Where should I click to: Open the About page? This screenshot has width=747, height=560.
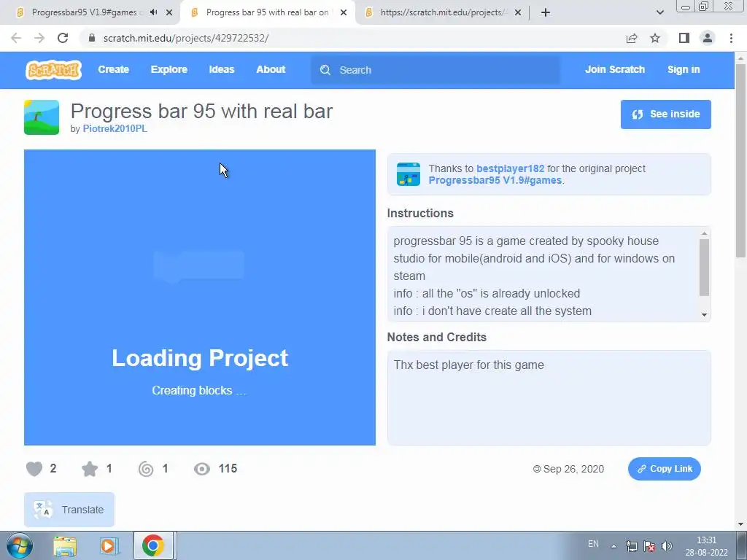coord(271,69)
